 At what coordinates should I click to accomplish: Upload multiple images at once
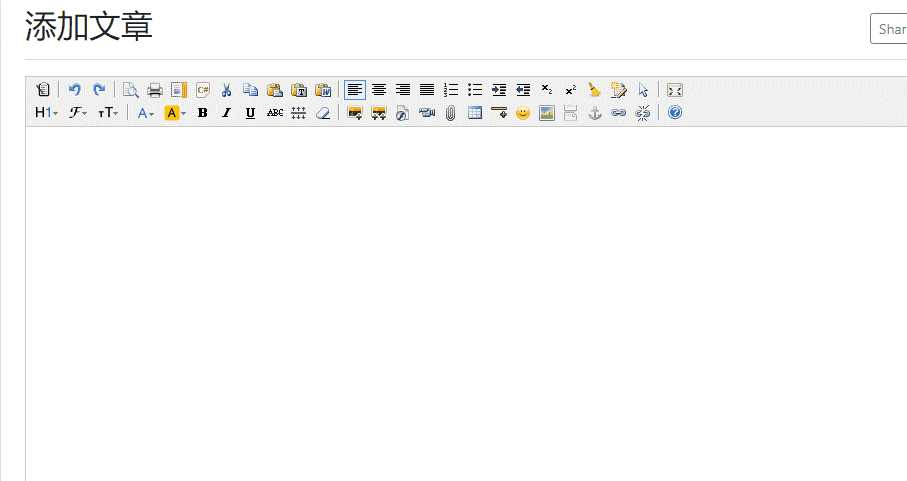coord(379,113)
